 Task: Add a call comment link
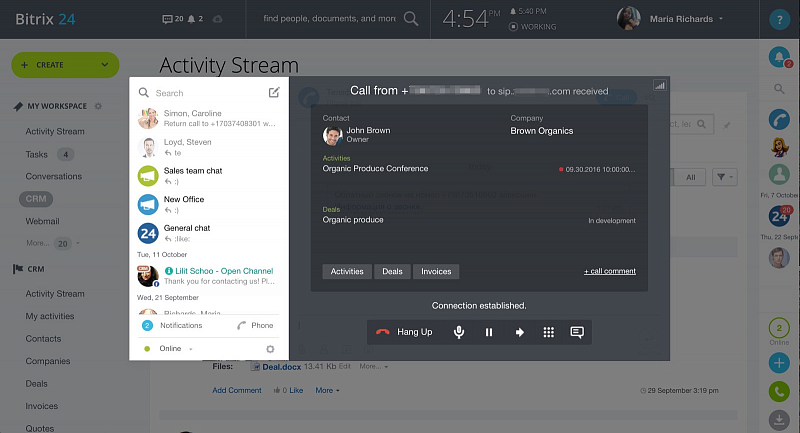point(610,271)
